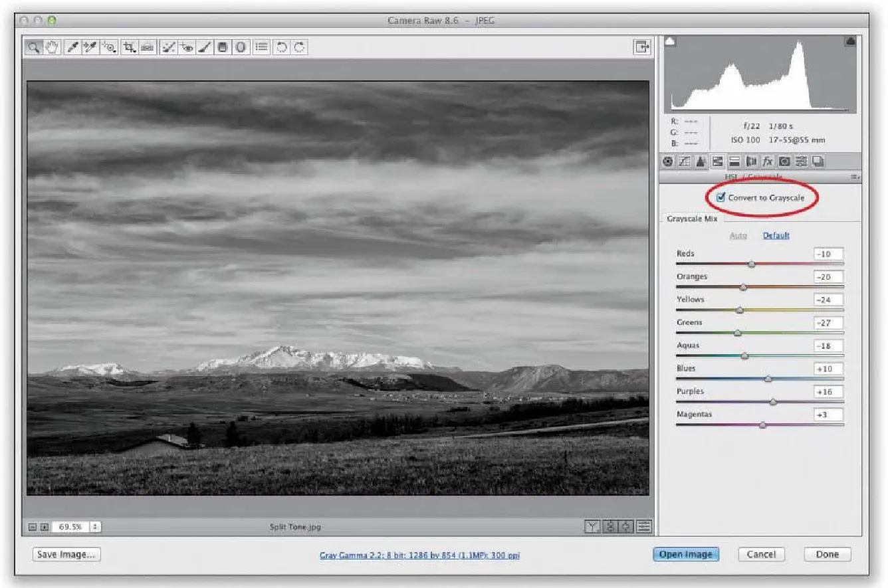This screenshot has width=888, height=588.
Task: Click the Reds slider handle
Action: pos(751,264)
